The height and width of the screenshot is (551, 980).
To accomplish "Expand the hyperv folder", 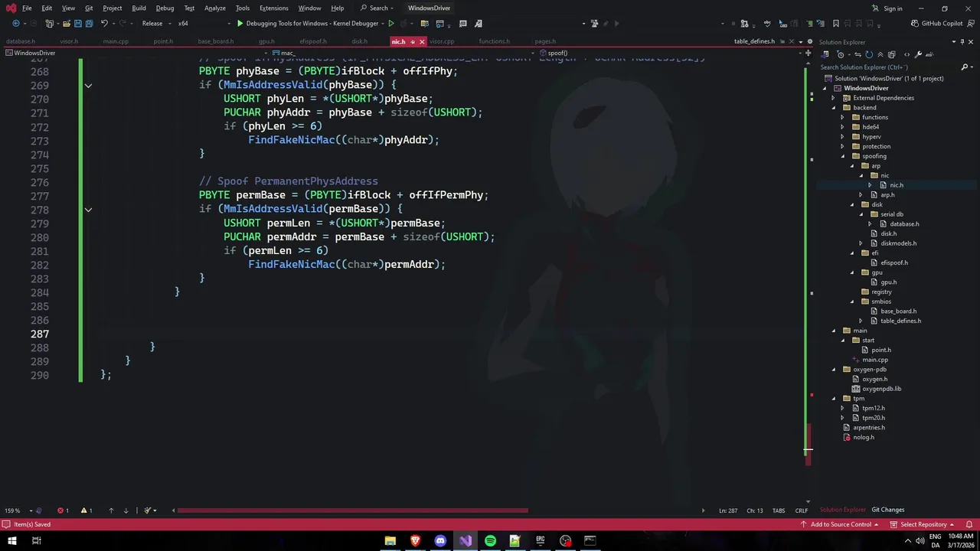I will tap(842, 136).
